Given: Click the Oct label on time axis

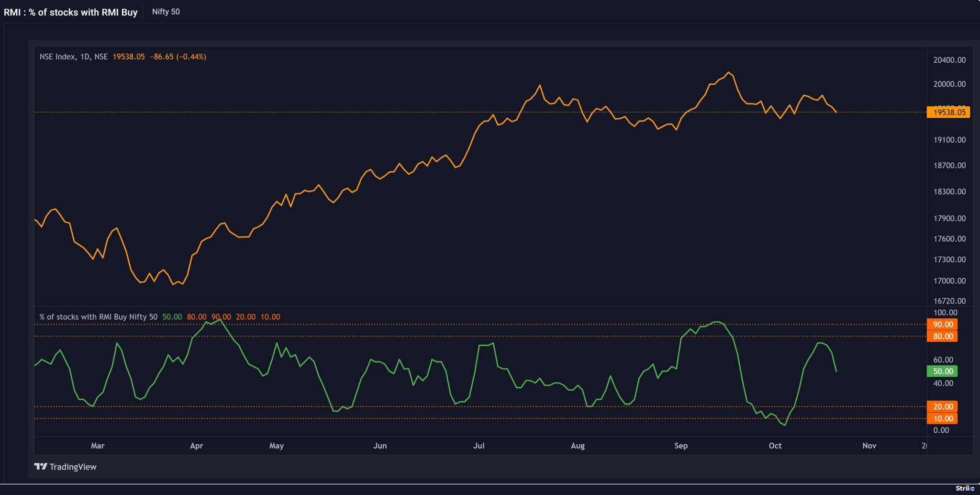Looking at the screenshot, I should [775, 446].
